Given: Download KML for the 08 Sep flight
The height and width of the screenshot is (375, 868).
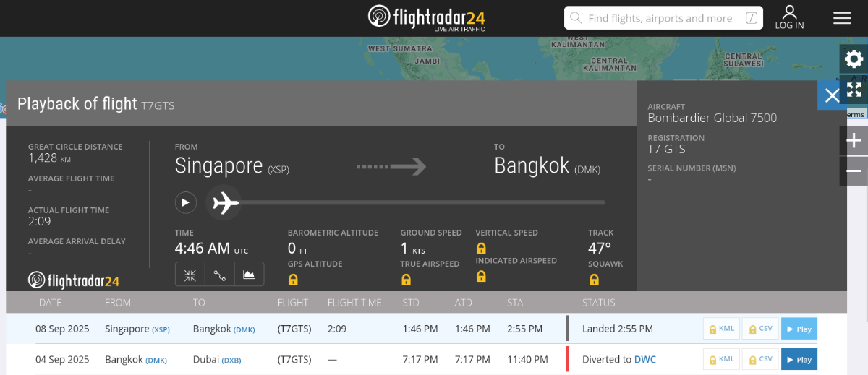Looking at the screenshot, I should pyautogui.click(x=722, y=329).
